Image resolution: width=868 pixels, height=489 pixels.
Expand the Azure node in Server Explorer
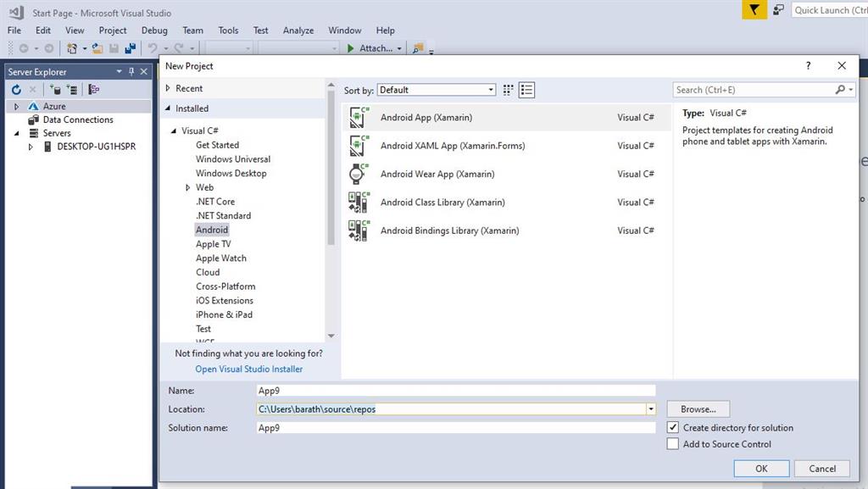16,107
